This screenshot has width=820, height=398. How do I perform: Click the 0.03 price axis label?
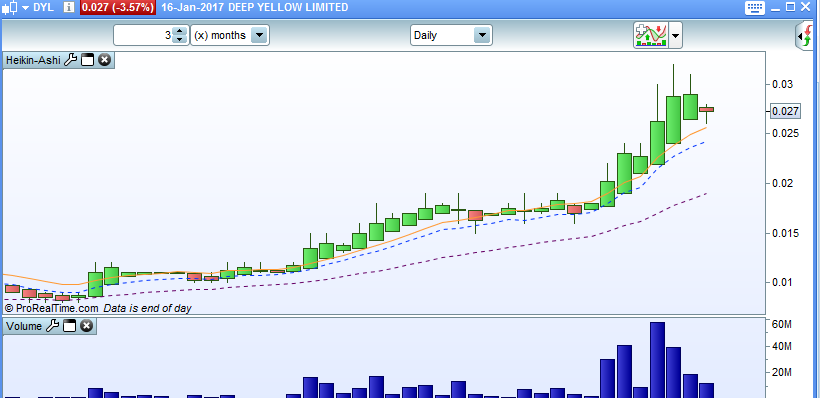pos(782,84)
